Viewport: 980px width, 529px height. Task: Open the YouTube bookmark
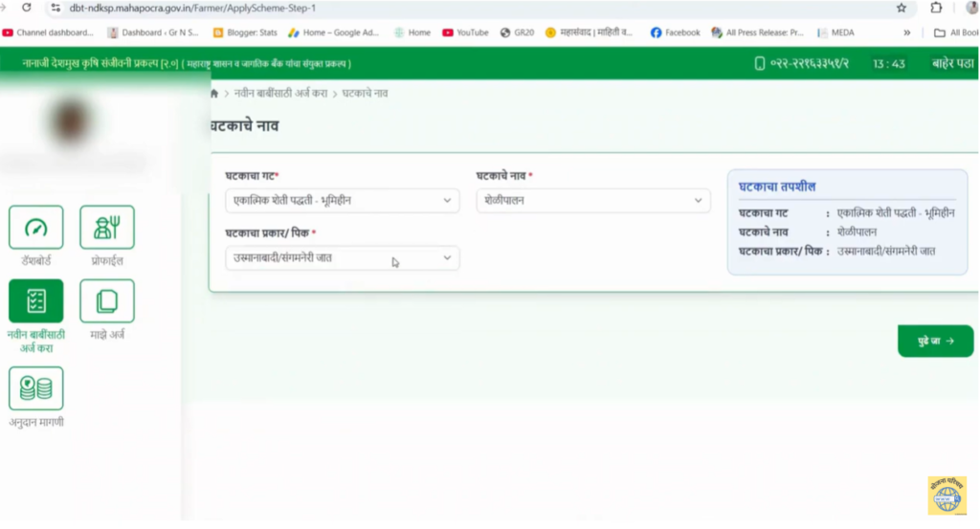click(465, 33)
